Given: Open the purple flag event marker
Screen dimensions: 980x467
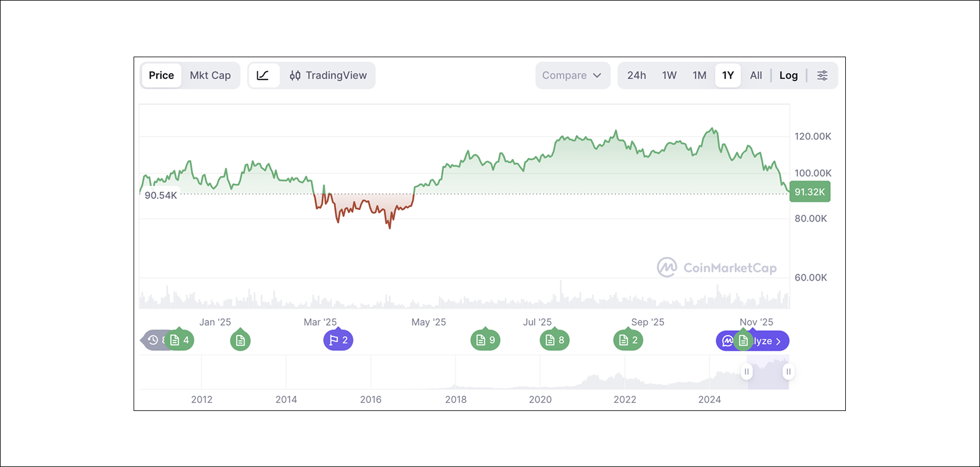Looking at the screenshot, I should click(x=338, y=340).
